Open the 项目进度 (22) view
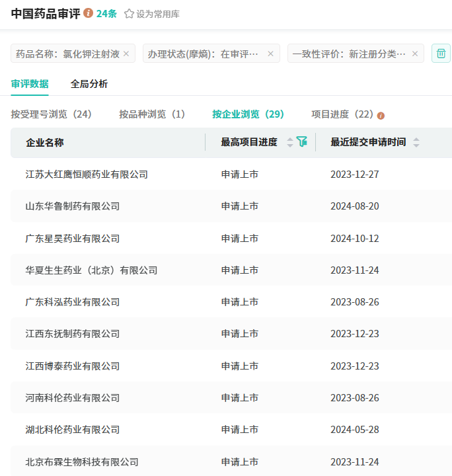 point(342,114)
